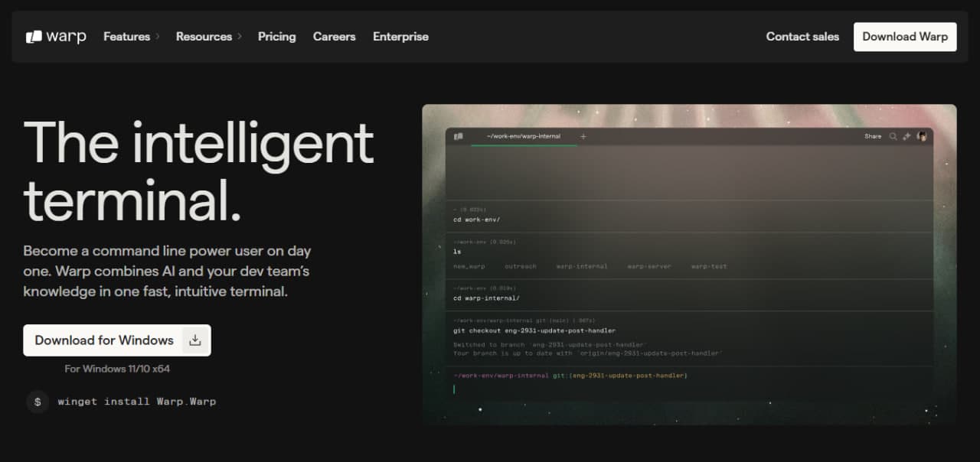The height and width of the screenshot is (462, 980).
Task: Expand the Resources chevron arrow
Action: (239, 37)
